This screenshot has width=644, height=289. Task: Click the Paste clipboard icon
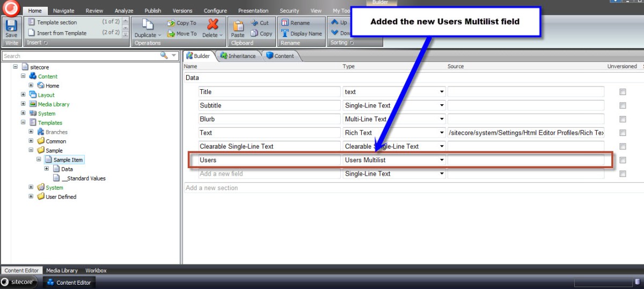pos(237,25)
